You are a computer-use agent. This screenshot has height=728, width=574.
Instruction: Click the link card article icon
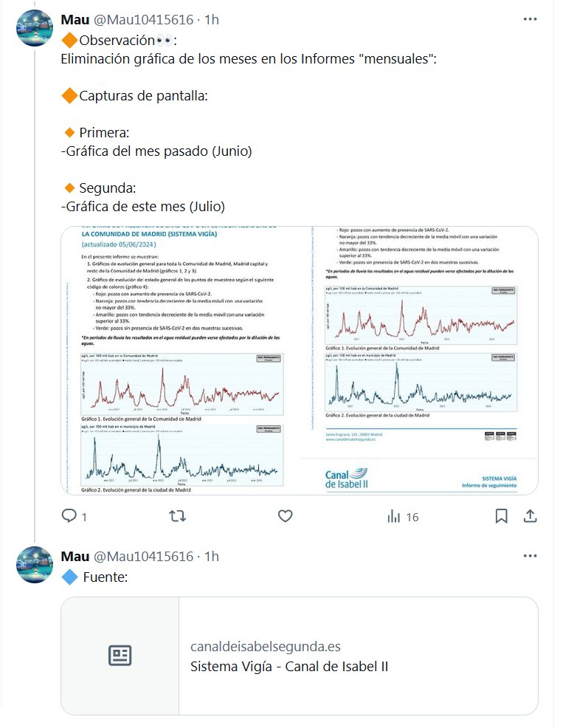click(120, 656)
